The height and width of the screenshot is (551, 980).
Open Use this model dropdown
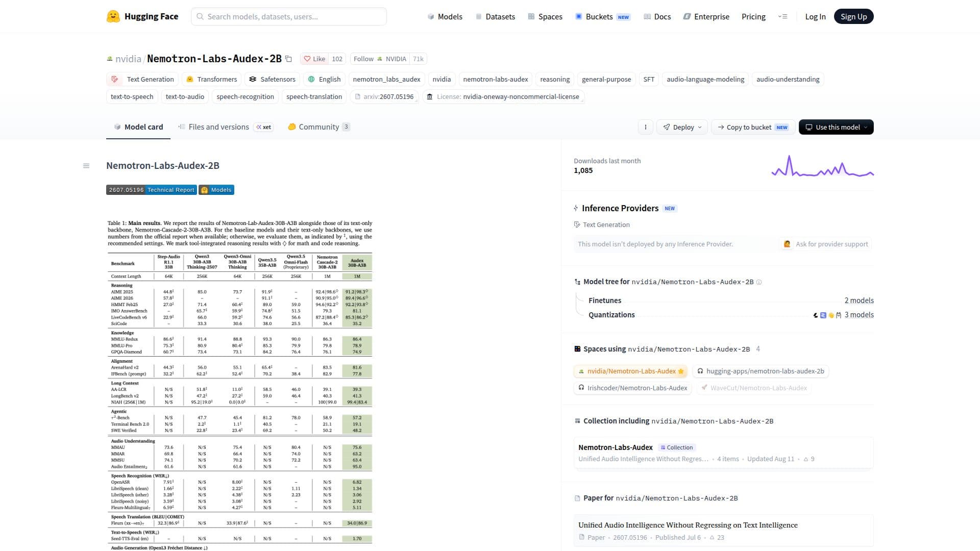[836, 127]
